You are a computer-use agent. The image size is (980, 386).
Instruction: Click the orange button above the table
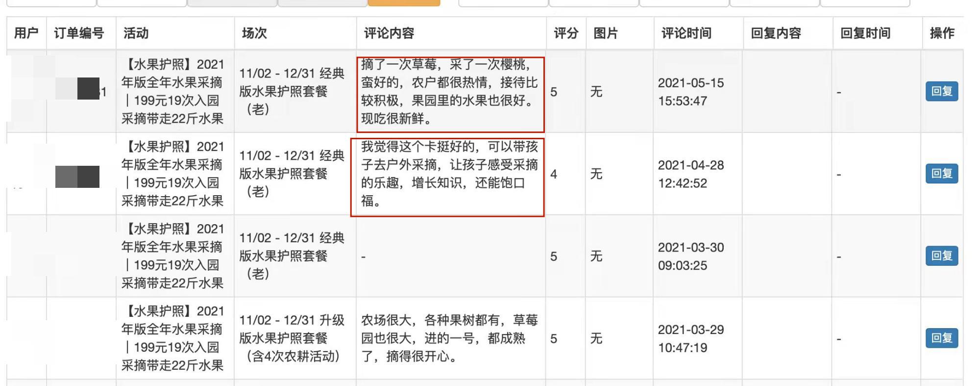tap(404, 2)
